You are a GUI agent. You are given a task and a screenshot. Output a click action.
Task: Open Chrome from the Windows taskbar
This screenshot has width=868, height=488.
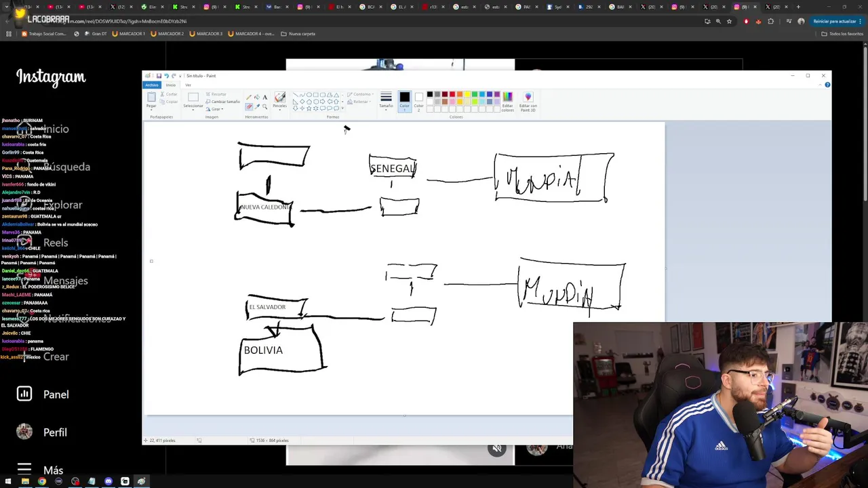pos(42,481)
